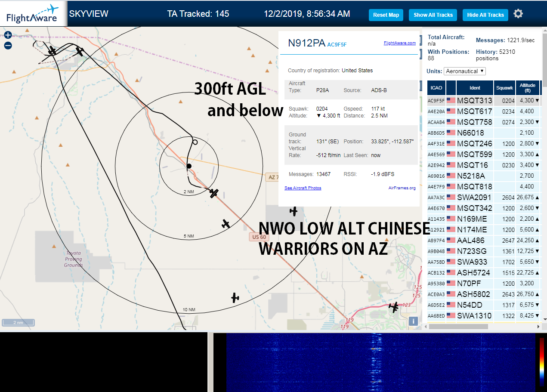The image size is (547, 392).
Task: Click the Toyota Proving Grounds map label
Action: pos(74,259)
